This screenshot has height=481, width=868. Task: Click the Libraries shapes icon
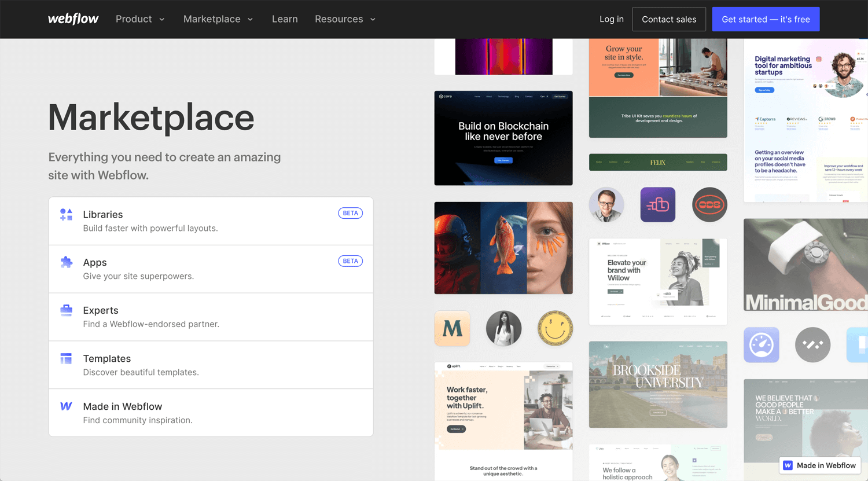point(67,214)
